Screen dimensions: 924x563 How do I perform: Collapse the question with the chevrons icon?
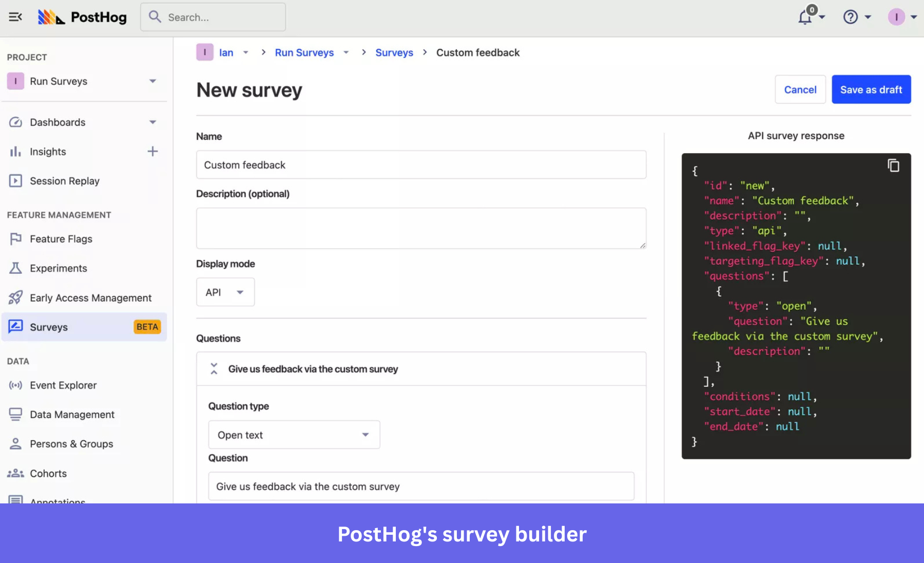pyautogui.click(x=214, y=369)
